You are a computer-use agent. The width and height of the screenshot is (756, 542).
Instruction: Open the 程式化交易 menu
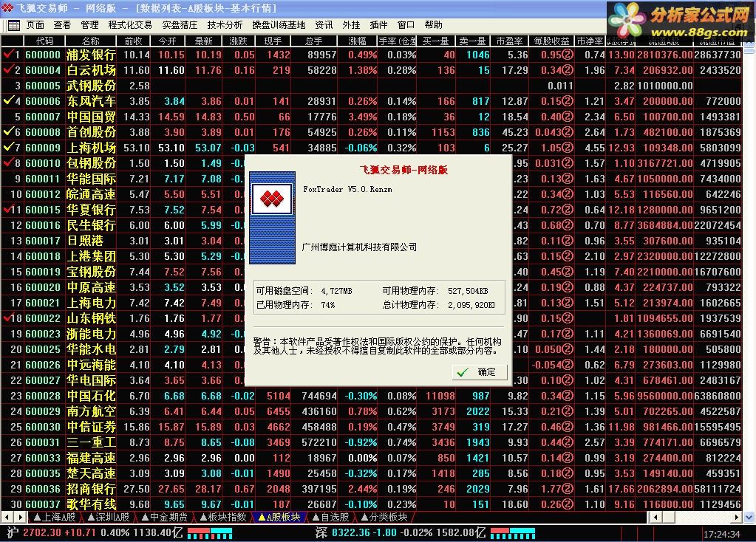point(130,25)
